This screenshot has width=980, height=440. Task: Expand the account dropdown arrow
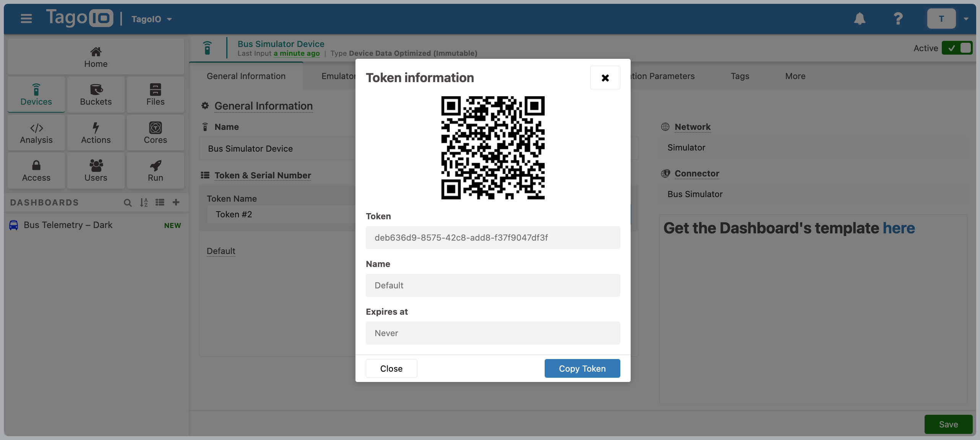tap(966, 19)
